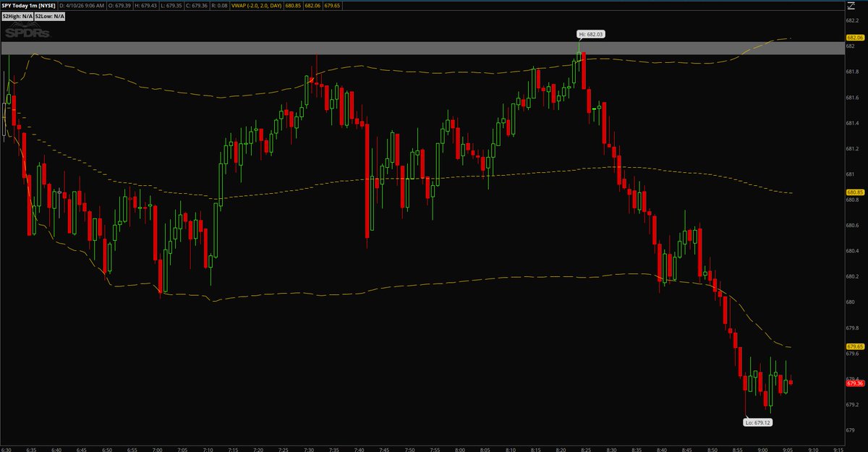Click the 680.85 VWAP value in the header
The width and height of the screenshot is (868, 452).
293,6
